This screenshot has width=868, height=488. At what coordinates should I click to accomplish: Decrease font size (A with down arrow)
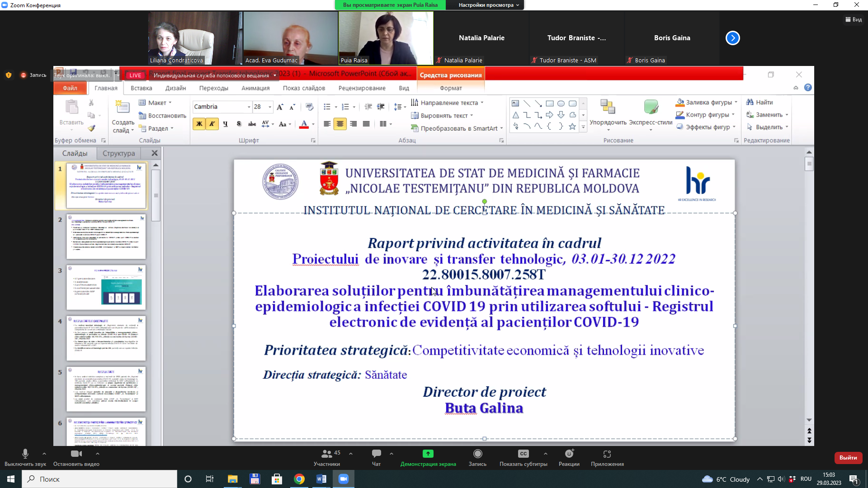coord(292,107)
